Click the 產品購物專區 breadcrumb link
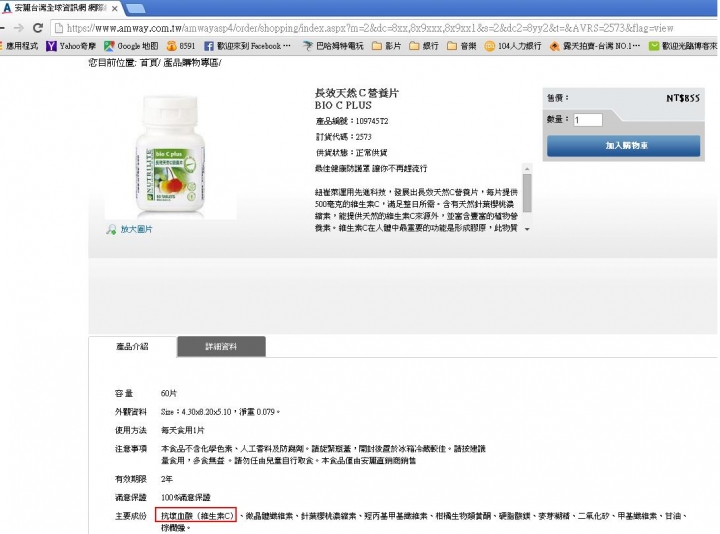Image resolution: width=720 pixels, height=534 pixels. click(x=191, y=63)
